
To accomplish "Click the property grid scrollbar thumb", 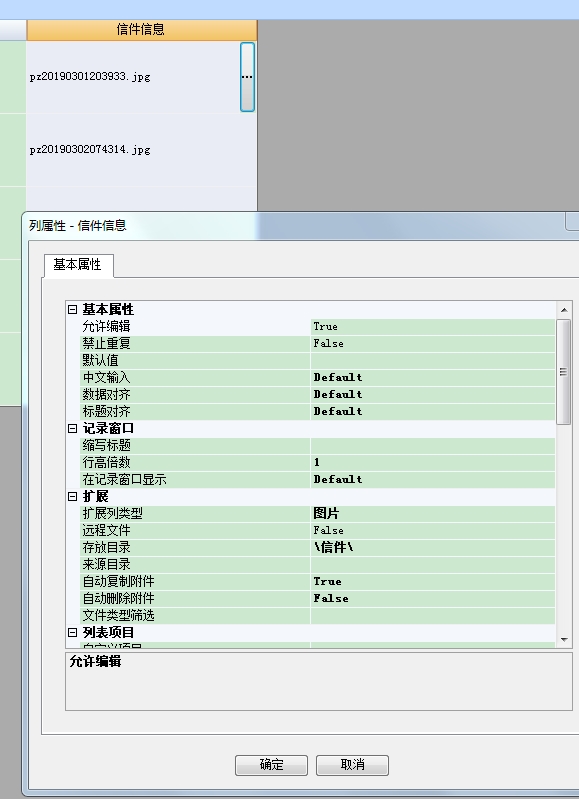I will 564,372.
